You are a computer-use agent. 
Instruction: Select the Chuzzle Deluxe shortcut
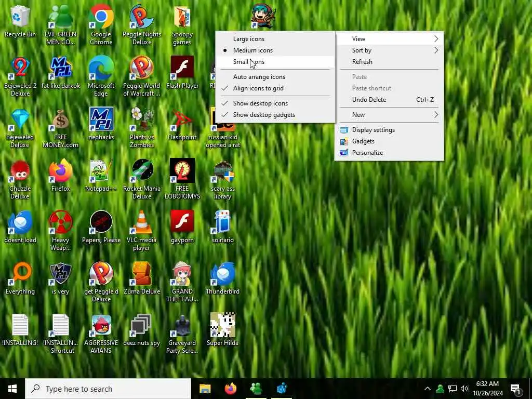click(x=20, y=179)
